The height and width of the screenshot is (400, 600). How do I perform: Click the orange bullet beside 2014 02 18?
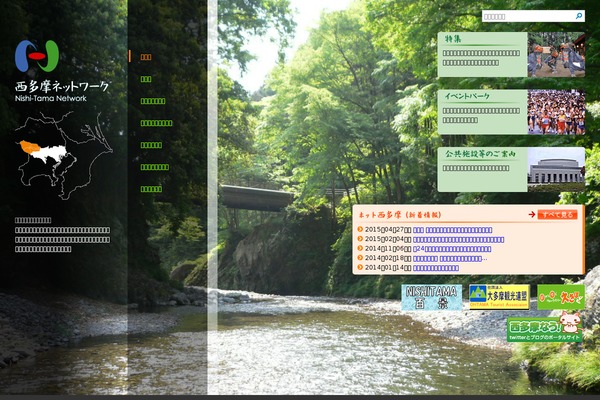(x=360, y=258)
